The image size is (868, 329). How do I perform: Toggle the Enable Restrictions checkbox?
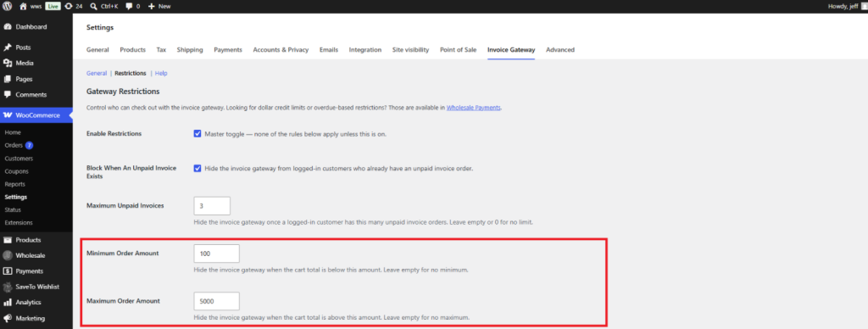tap(198, 134)
